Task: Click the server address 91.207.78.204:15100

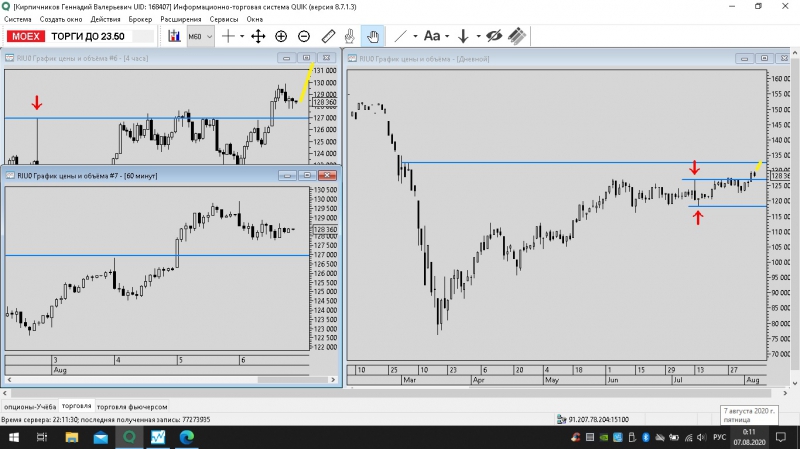Action: [598, 419]
